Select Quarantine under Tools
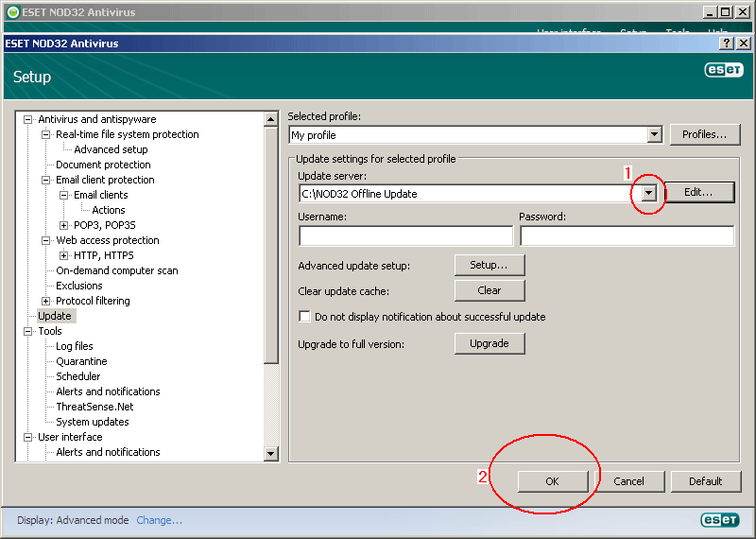 (x=81, y=361)
